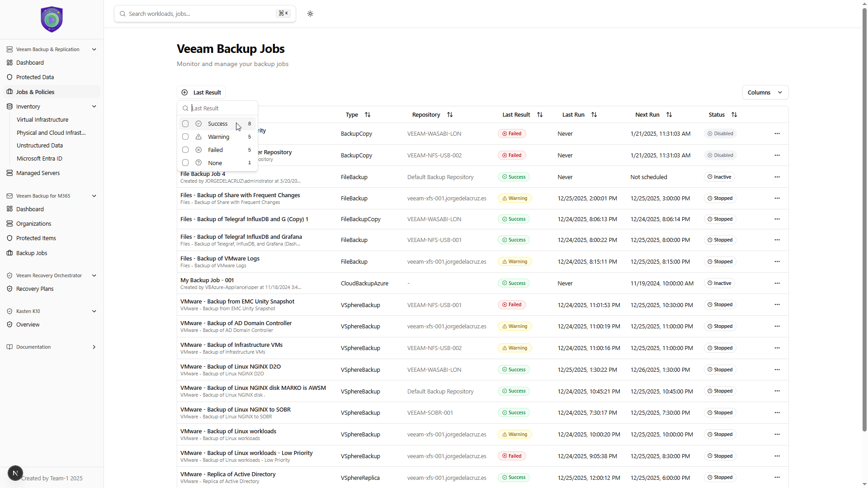Sort by Last Run arrows icon
The image size is (868, 488).
pos(594,115)
